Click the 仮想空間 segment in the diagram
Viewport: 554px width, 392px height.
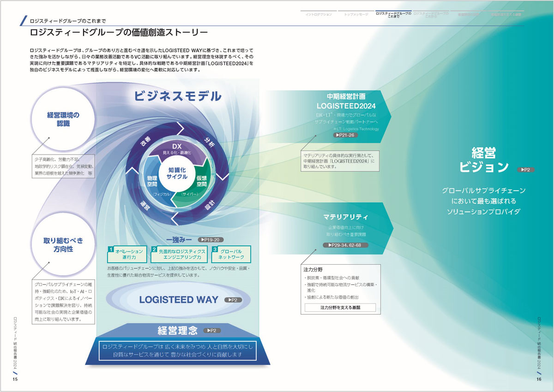pyautogui.click(x=201, y=181)
